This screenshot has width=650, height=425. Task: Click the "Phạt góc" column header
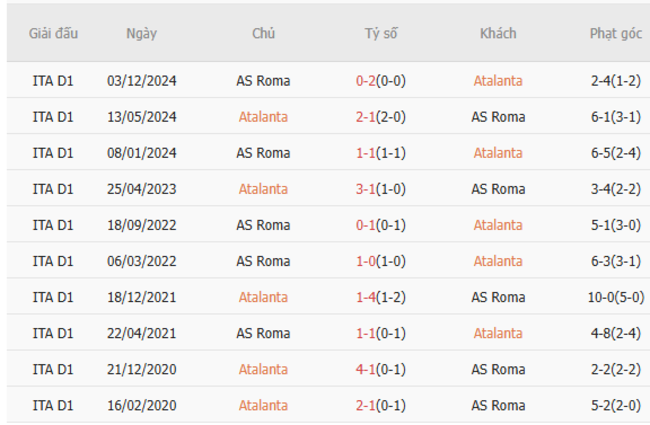(615, 33)
